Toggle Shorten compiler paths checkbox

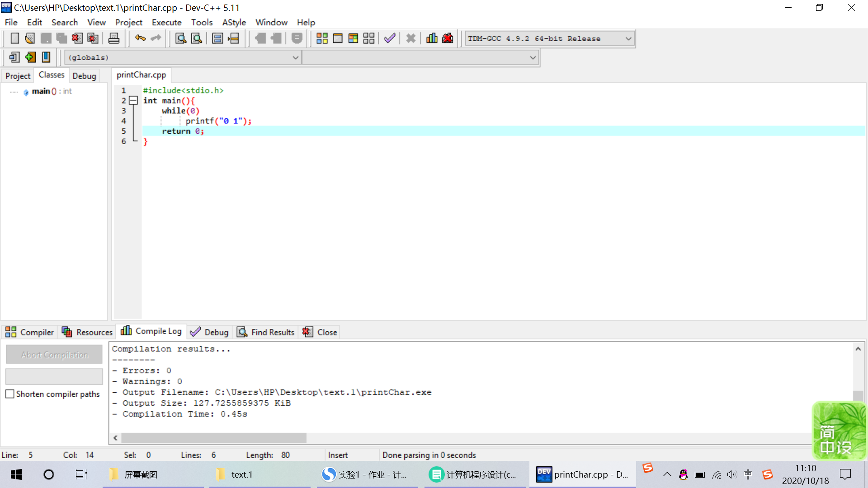tap(10, 394)
